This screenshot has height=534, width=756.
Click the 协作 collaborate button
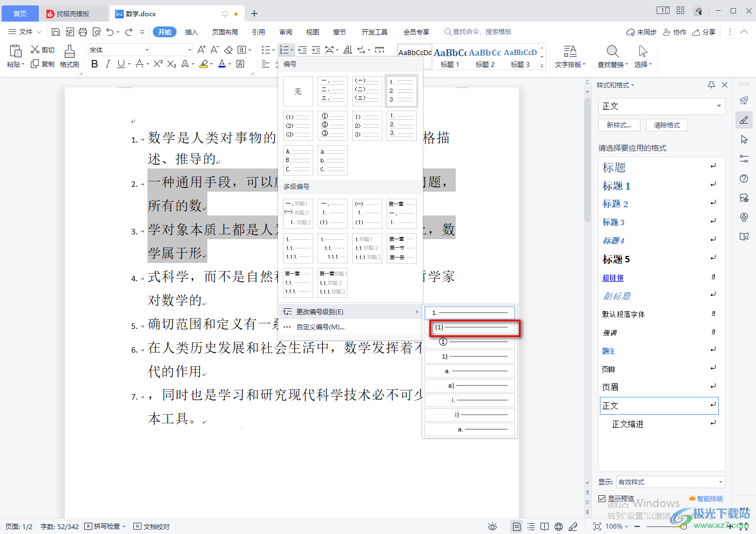point(675,32)
